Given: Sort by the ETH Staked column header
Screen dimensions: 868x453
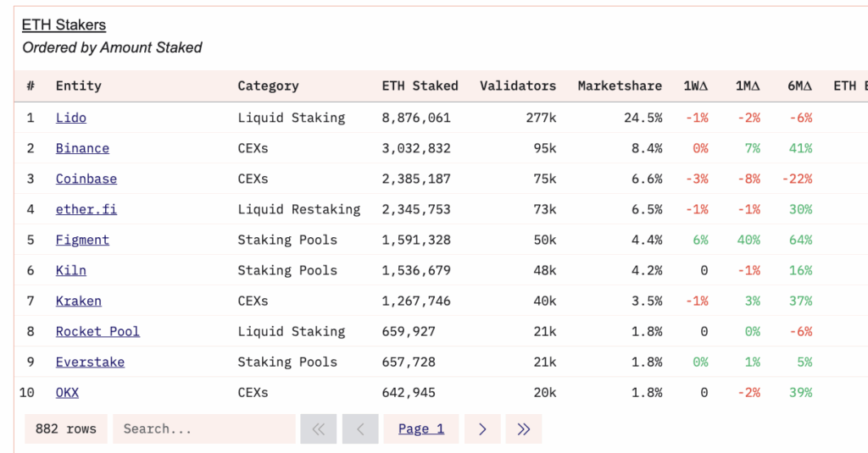Looking at the screenshot, I should point(420,86).
